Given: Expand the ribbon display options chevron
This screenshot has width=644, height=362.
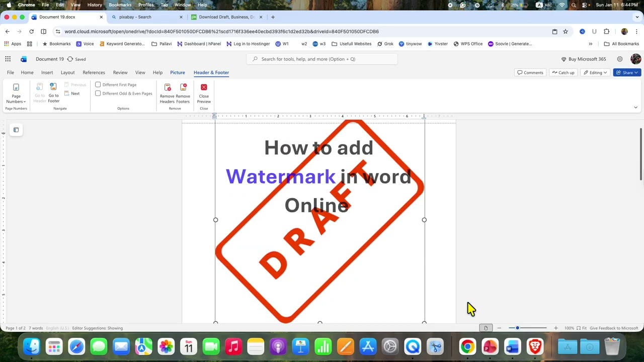Looking at the screenshot, I should pos(635,107).
